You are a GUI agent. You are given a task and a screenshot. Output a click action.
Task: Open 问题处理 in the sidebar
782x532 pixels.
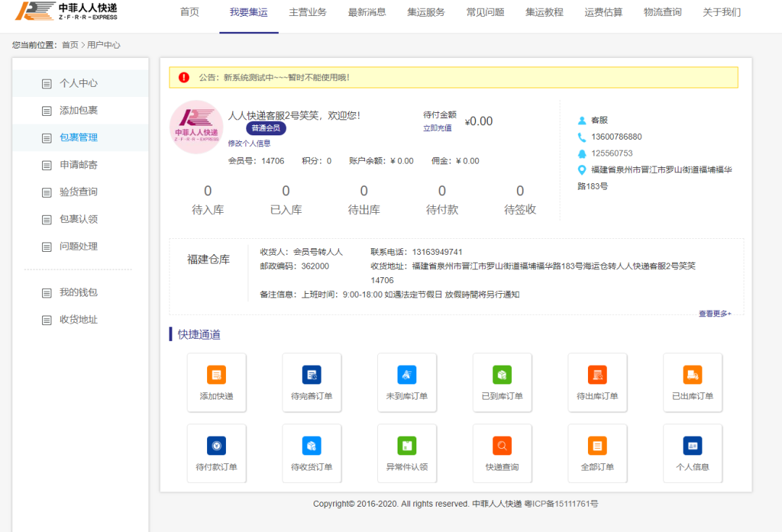(79, 246)
